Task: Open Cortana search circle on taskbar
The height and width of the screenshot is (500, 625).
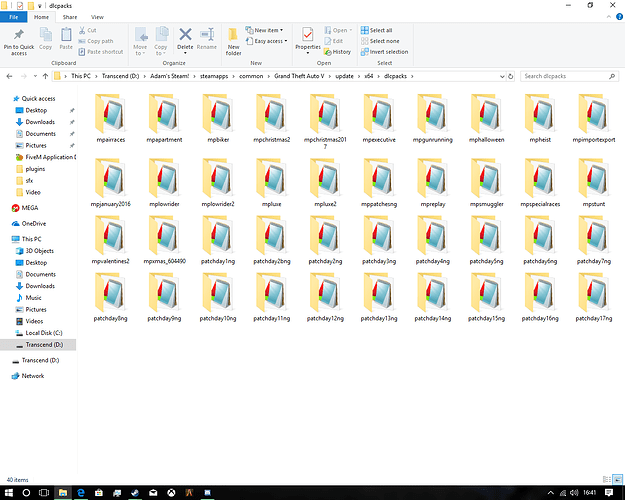Action: pos(26,493)
